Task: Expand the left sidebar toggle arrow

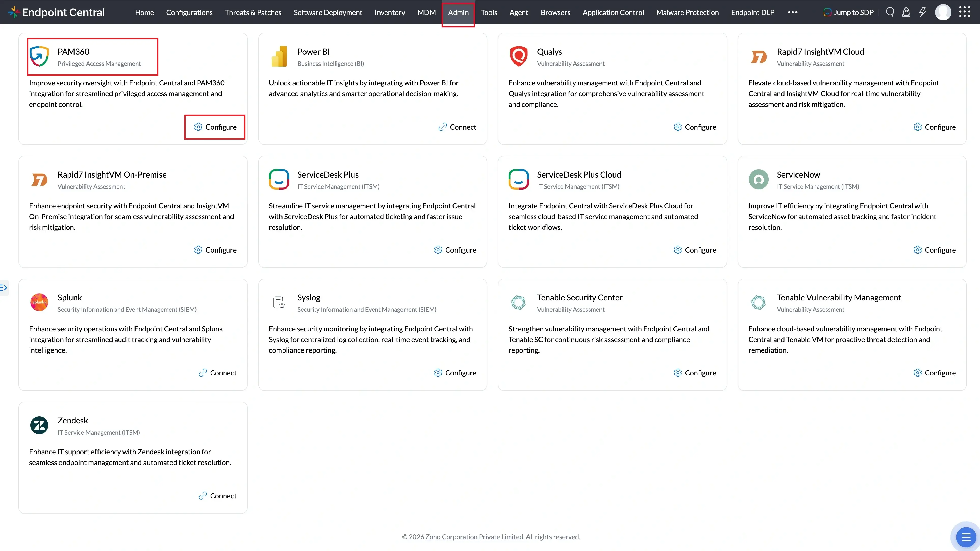Action: pos(4,287)
